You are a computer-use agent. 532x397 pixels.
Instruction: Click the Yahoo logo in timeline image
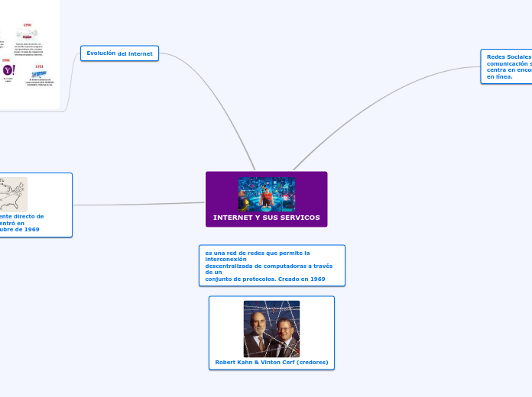click(9, 70)
